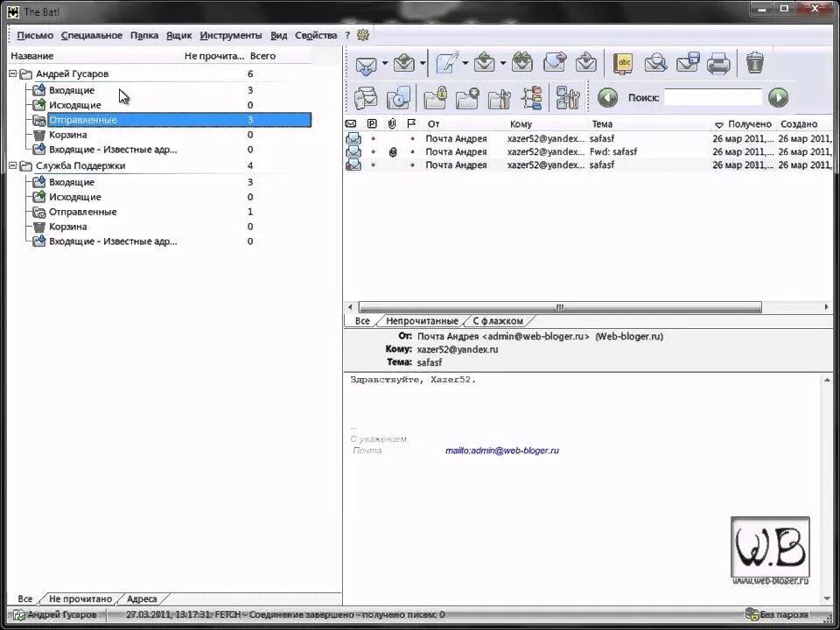Click the Save message floppy icon
This screenshot has height=630, width=840.
pyautogui.click(x=688, y=62)
